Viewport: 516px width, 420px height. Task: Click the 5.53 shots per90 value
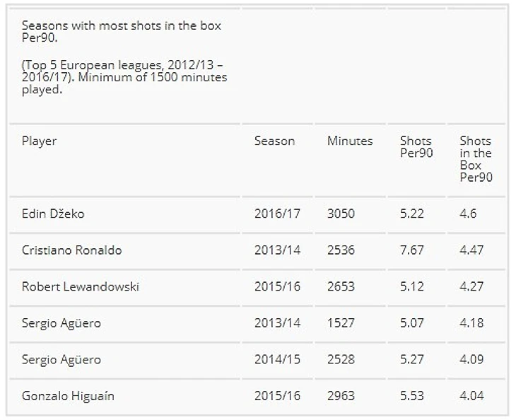(412, 396)
